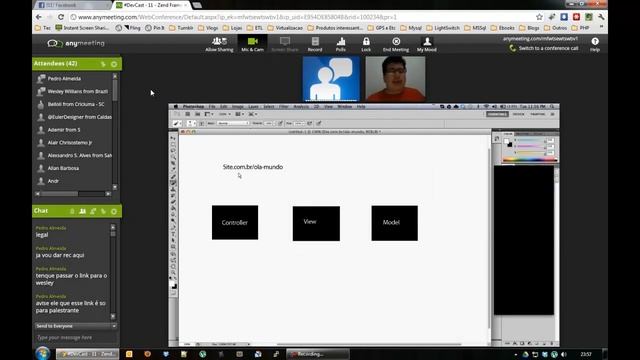Viewport: 640px width, 360px height.
Task: Click Windows Start button
Action: click(42, 353)
